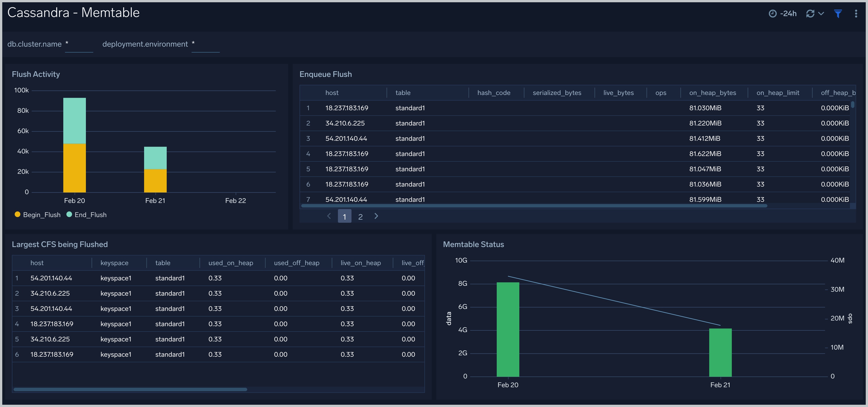Sort Enqueue Flush by ops column

[x=661, y=93]
